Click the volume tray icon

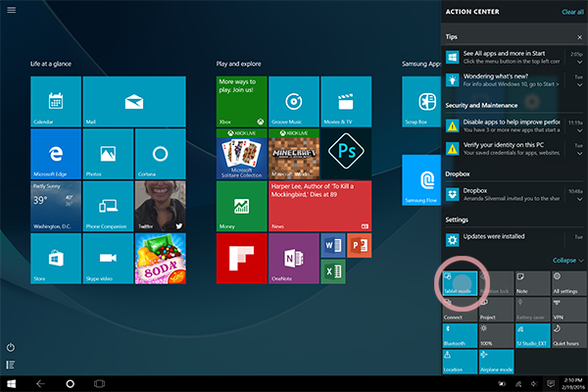(x=534, y=383)
